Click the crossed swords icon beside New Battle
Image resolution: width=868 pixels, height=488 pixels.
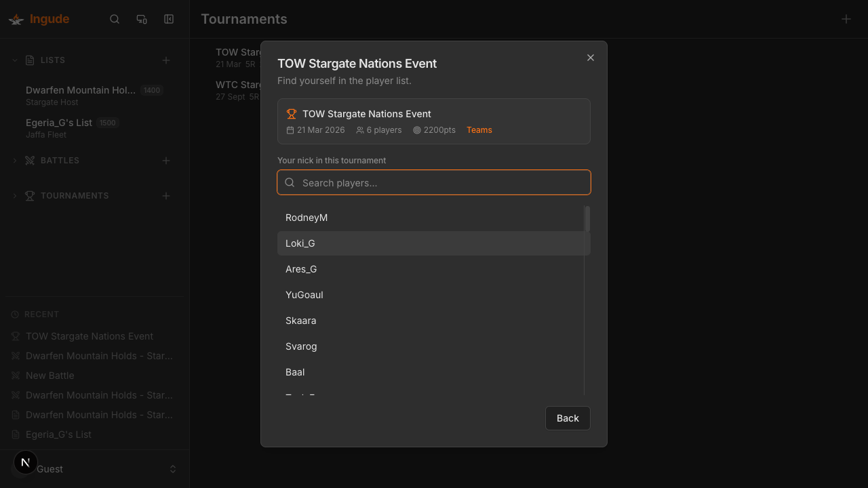click(14, 375)
